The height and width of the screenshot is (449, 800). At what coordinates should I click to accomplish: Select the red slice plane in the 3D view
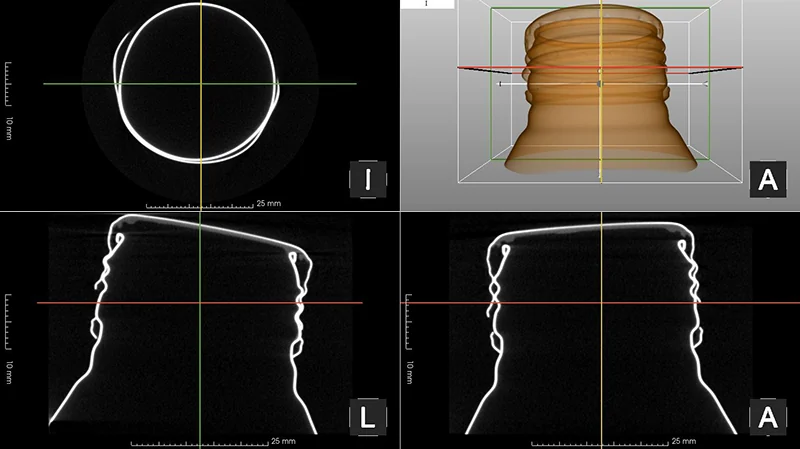(600, 67)
